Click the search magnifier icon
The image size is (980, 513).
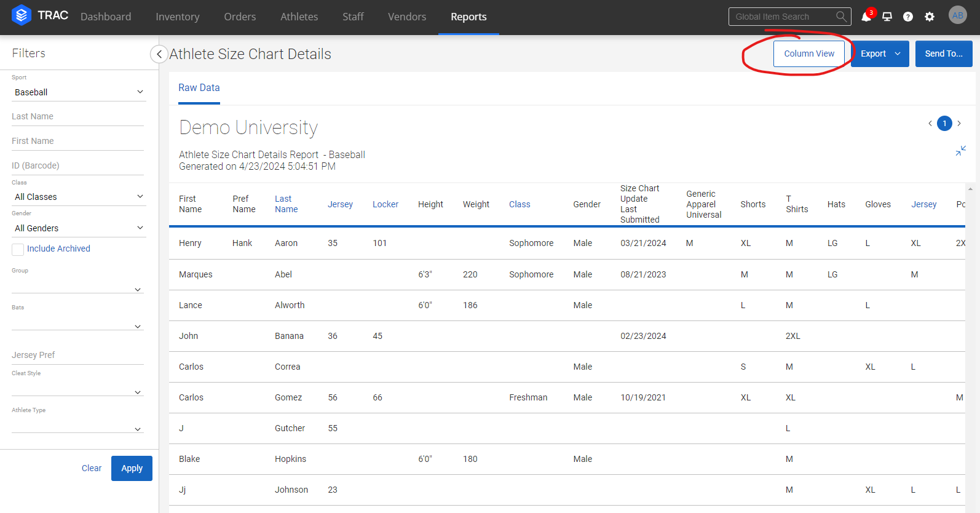[x=841, y=17]
